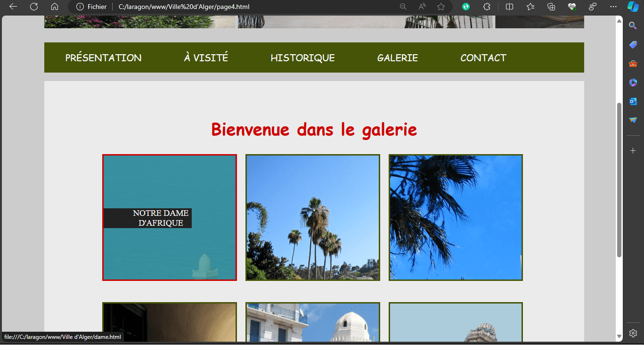Open Browser essentials heart icon

572,7
